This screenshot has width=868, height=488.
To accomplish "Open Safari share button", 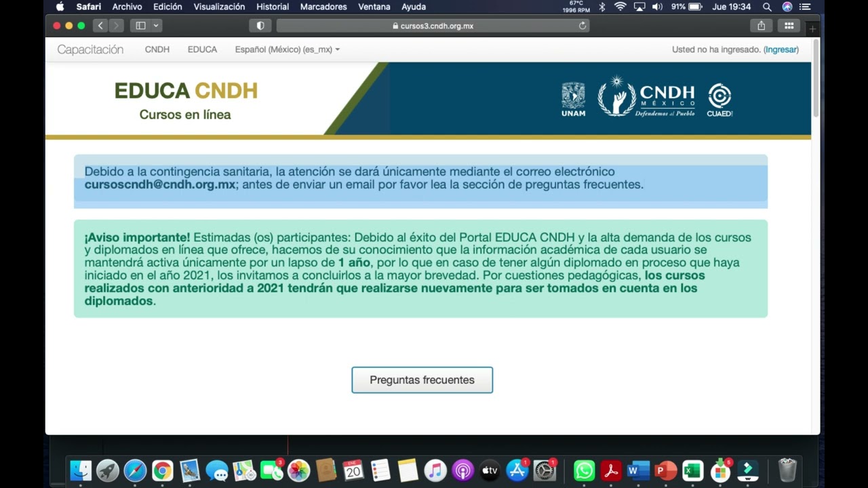I will coord(762,26).
